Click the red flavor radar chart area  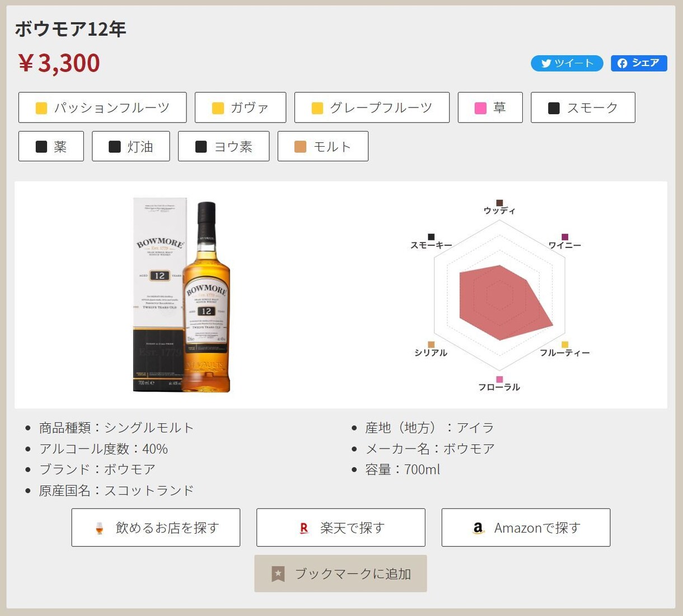click(x=506, y=302)
